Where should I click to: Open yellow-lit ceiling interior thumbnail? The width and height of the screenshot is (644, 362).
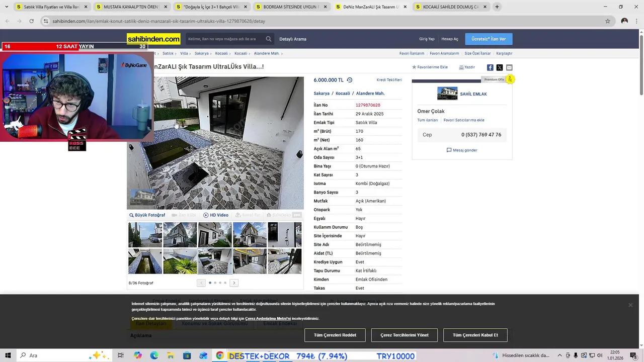tap(250, 261)
